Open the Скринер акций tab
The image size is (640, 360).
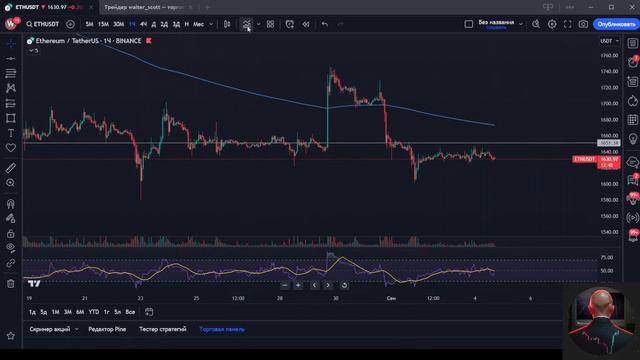[x=50, y=329]
